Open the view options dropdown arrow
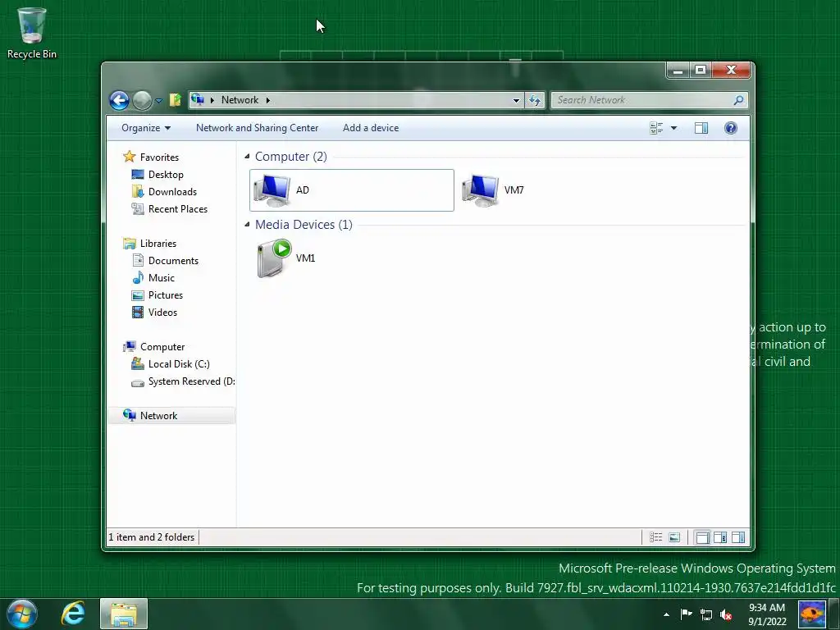This screenshot has width=840, height=630. point(674,128)
